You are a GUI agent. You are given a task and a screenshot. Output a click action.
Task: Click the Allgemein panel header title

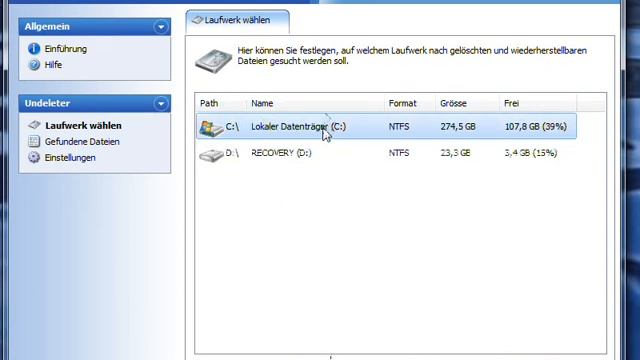tap(47, 27)
